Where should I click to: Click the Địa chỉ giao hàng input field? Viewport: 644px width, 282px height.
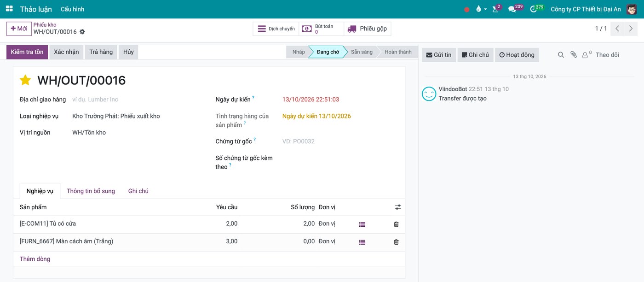coord(138,100)
